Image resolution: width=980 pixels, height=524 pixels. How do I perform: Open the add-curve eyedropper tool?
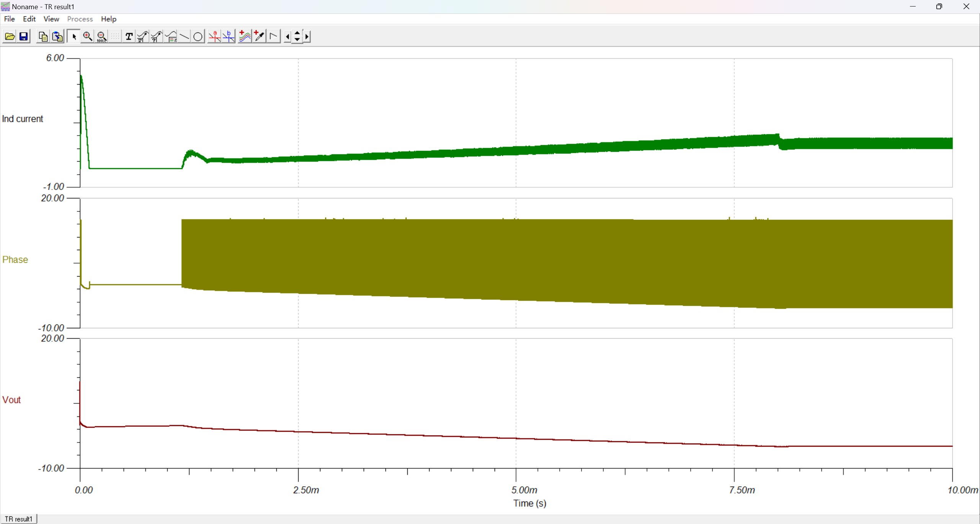(260, 36)
